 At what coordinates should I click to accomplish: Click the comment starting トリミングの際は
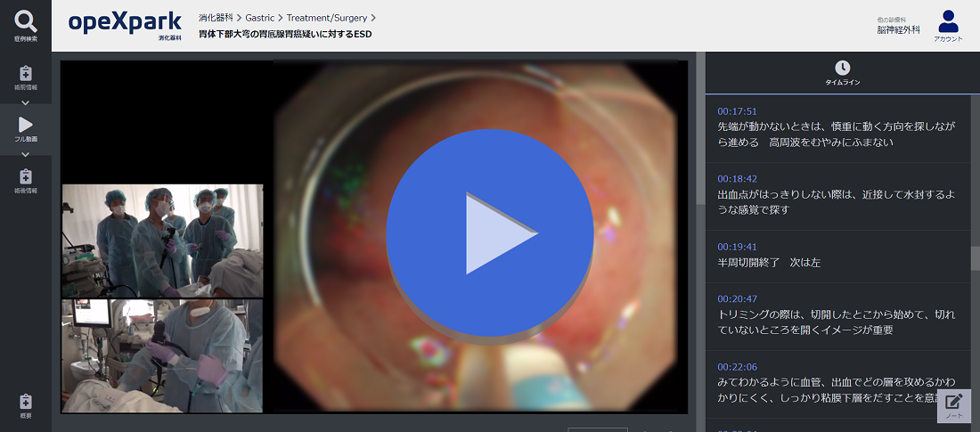pyautogui.click(x=837, y=322)
